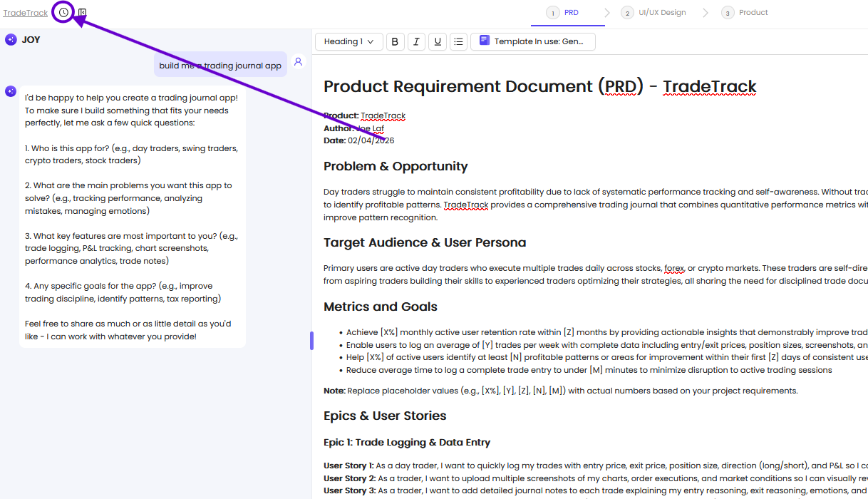Select the PRD step
The height and width of the screenshot is (499, 868).
(x=568, y=12)
